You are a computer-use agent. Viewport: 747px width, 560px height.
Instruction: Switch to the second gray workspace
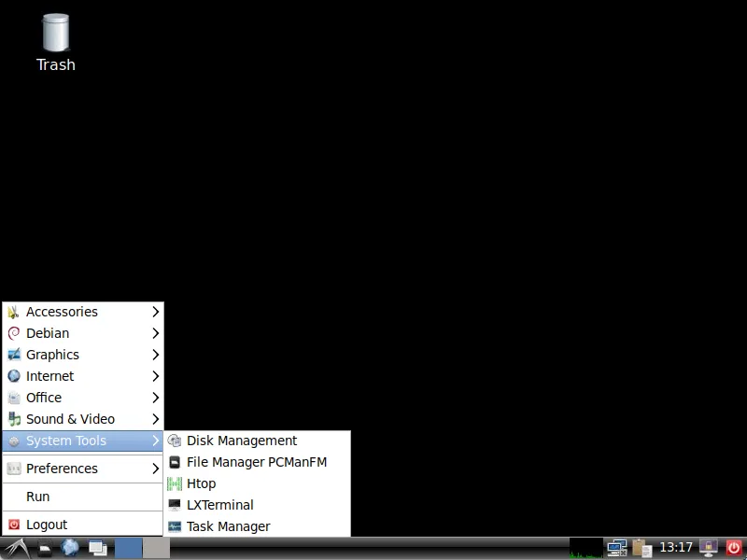156,548
